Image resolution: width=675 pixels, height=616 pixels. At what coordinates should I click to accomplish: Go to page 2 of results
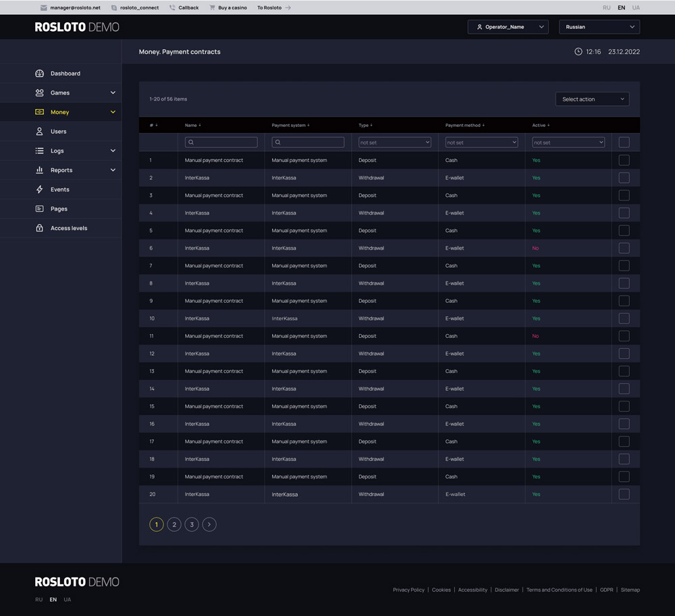coord(174,524)
